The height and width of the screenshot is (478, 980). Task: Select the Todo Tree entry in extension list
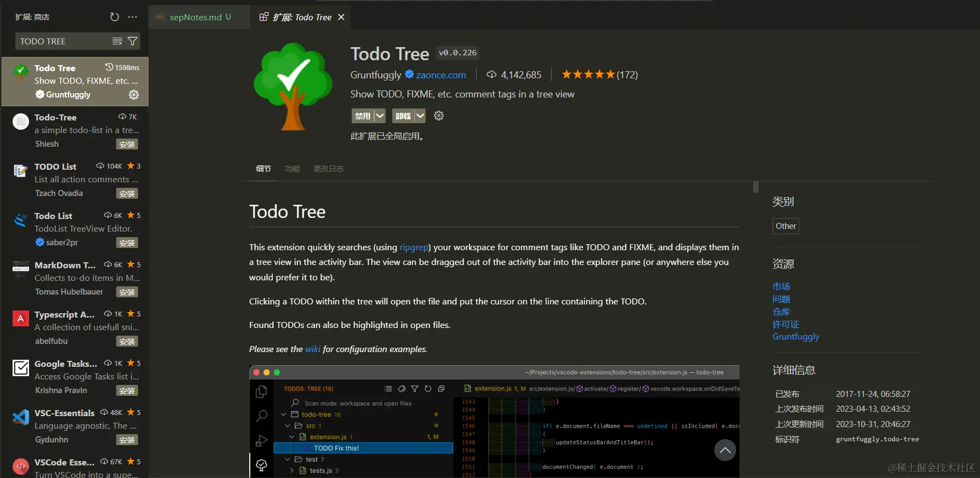pyautogui.click(x=75, y=82)
